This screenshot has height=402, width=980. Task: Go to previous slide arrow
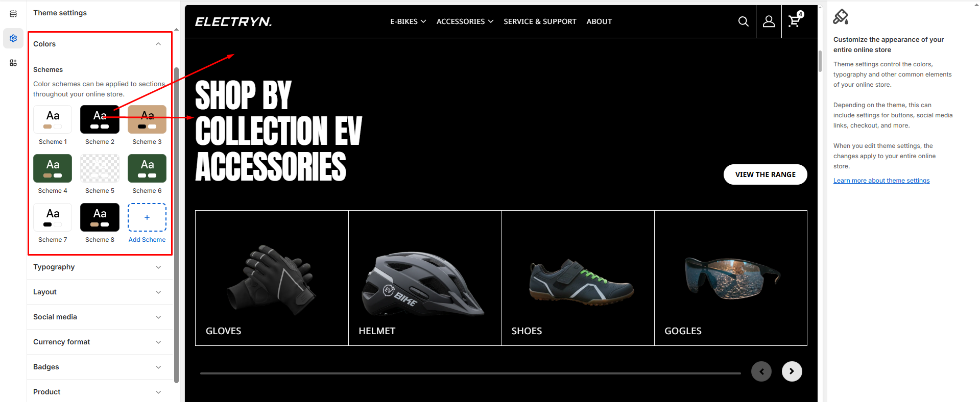761,371
